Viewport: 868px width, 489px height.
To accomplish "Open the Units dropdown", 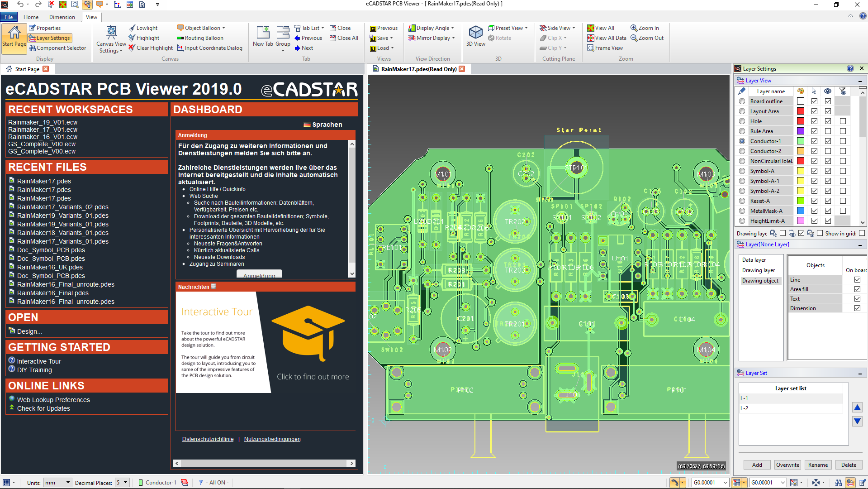I will pyautogui.click(x=57, y=483).
